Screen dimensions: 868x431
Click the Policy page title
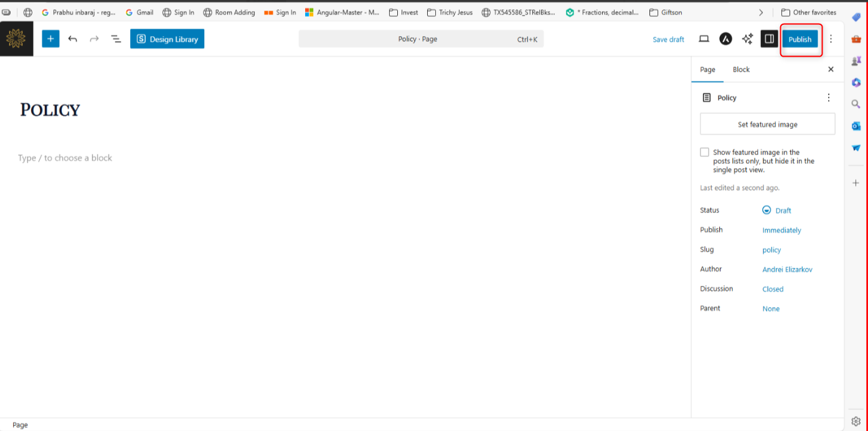50,110
